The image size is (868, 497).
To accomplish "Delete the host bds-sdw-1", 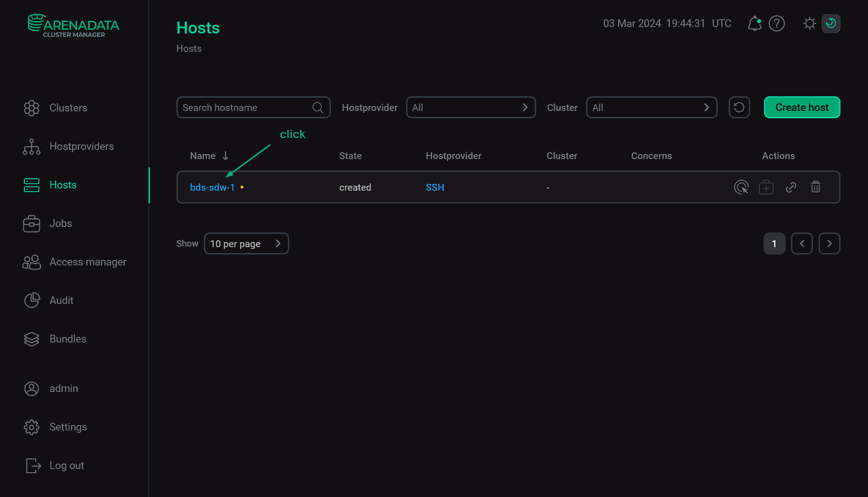I will point(815,187).
